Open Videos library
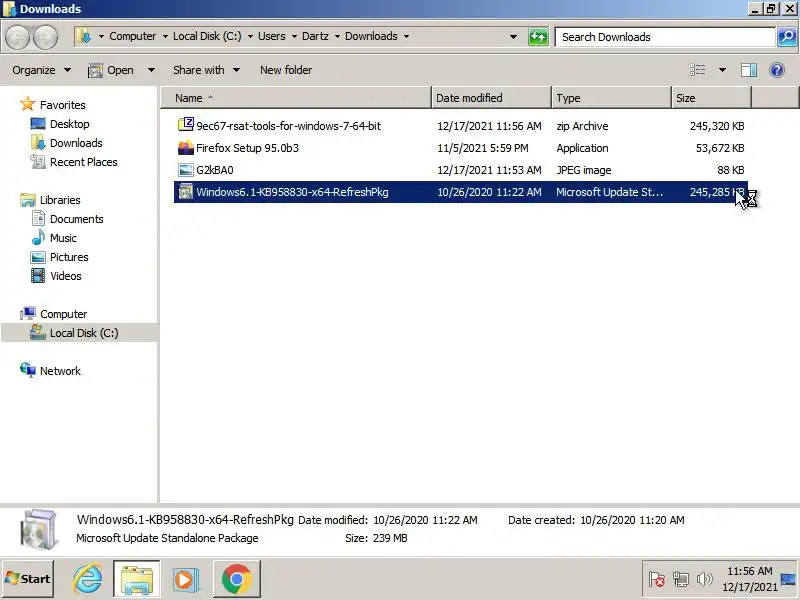Screen dimensions: 800x600 tap(66, 276)
